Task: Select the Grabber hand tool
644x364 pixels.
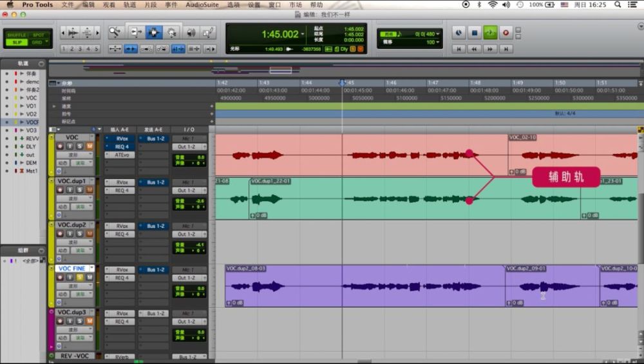Action: [171, 32]
